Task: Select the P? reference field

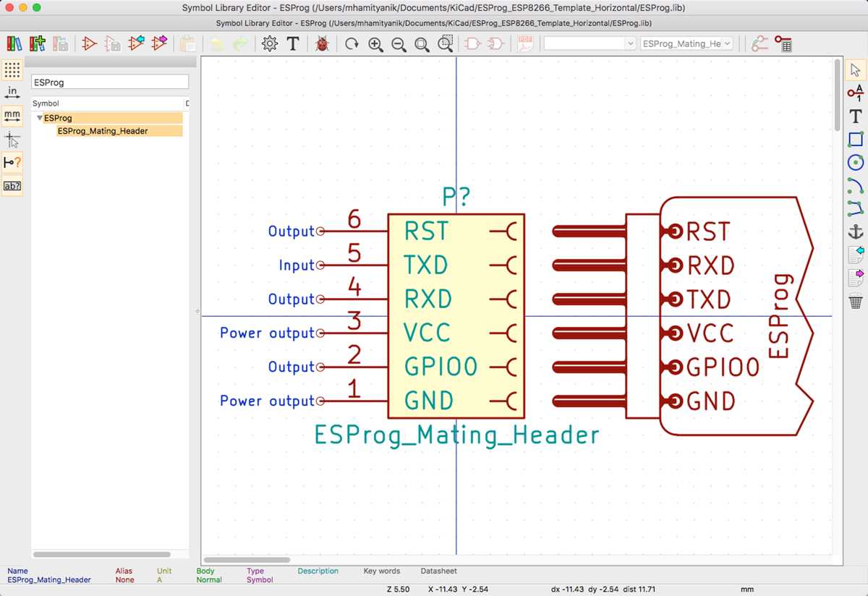Action: (x=456, y=197)
